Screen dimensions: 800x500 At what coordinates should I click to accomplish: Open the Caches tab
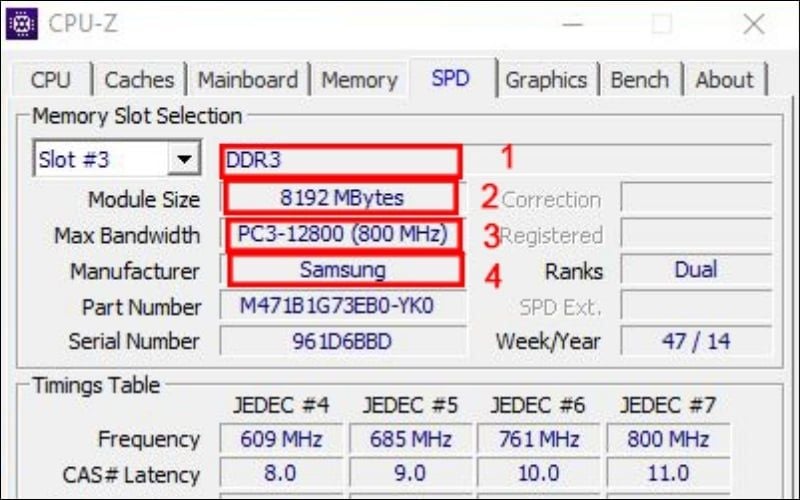click(139, 80)
